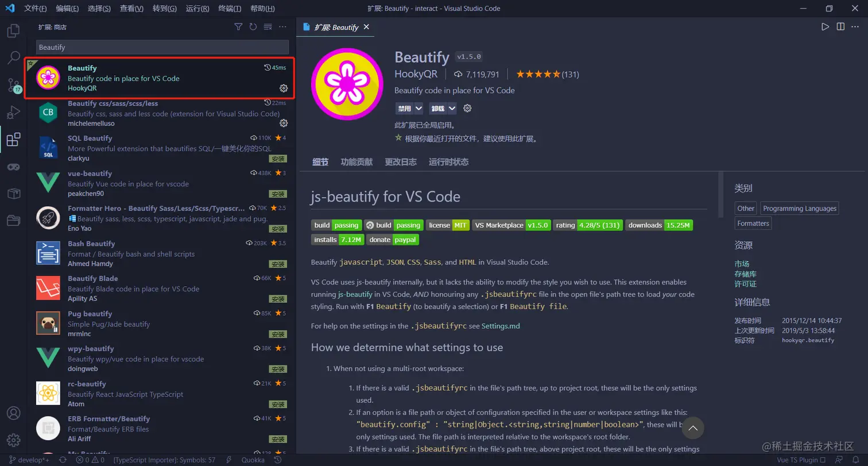868x466 pixels.
Task: Refresh the extensions list
Action: pyautogui.click(x=253, y=27)
